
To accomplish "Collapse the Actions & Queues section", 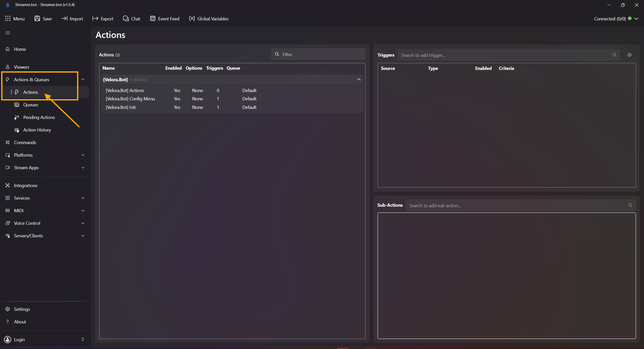I will (x=83, y=79).
